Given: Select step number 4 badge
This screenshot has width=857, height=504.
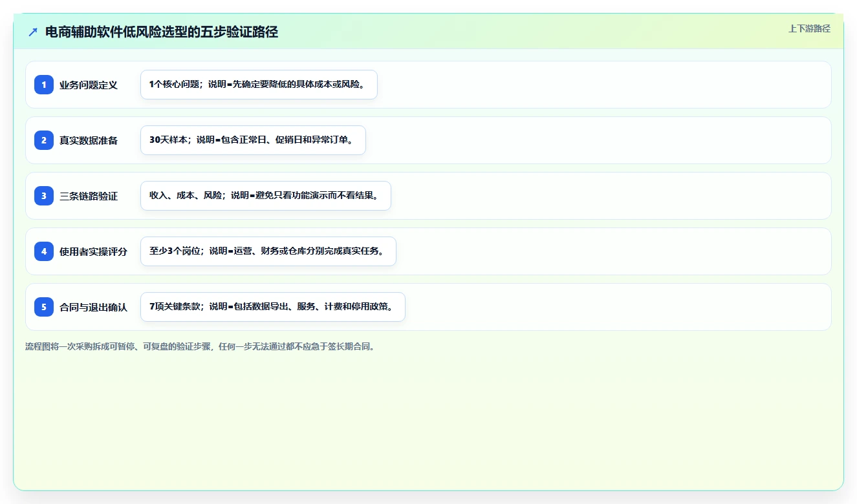Looking at the screenshot, I should [44, 251].
